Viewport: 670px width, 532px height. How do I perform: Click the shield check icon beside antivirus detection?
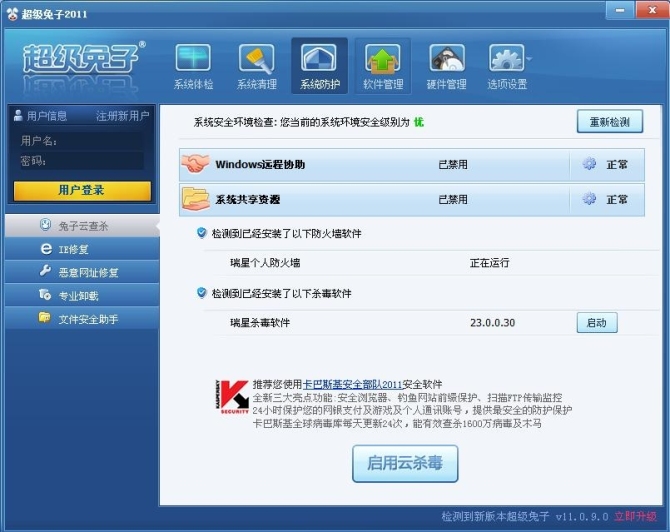(x=201, y=293)
